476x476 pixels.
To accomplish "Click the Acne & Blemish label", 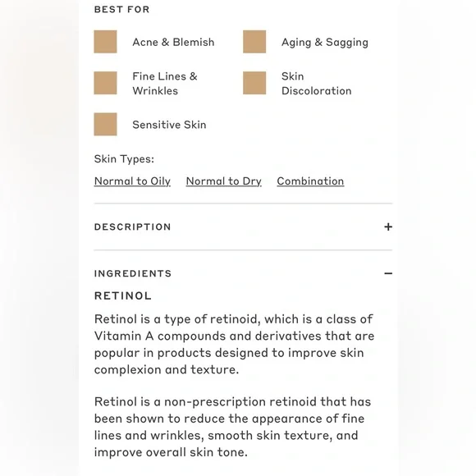I will click(173, 42).
